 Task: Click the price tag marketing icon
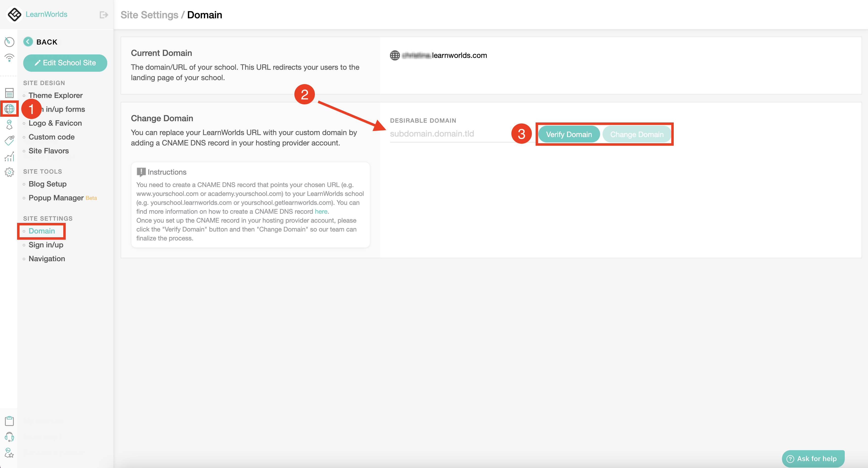(x=9, y=140)
